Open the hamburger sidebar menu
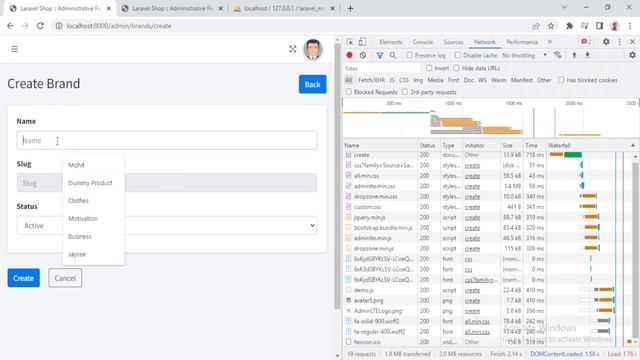 pyautogui.click(x=14, y=49)
